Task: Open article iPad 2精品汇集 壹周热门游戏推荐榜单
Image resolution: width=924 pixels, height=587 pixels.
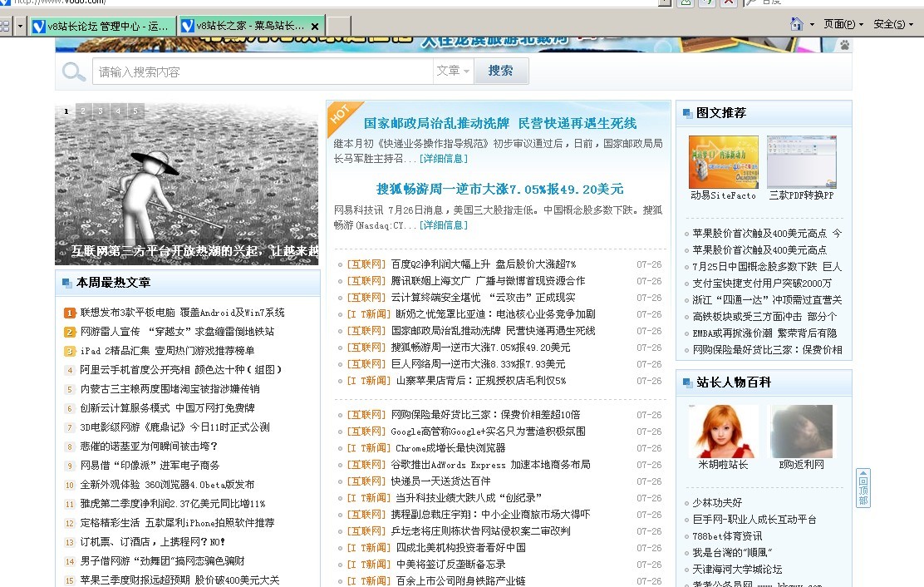Action: point(167,351)
